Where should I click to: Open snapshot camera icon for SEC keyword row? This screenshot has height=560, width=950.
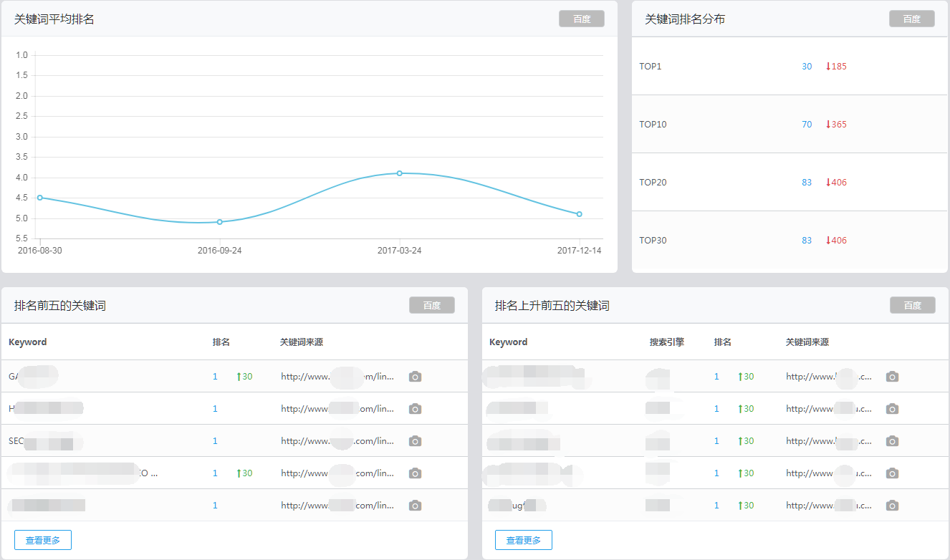[415, 441]
